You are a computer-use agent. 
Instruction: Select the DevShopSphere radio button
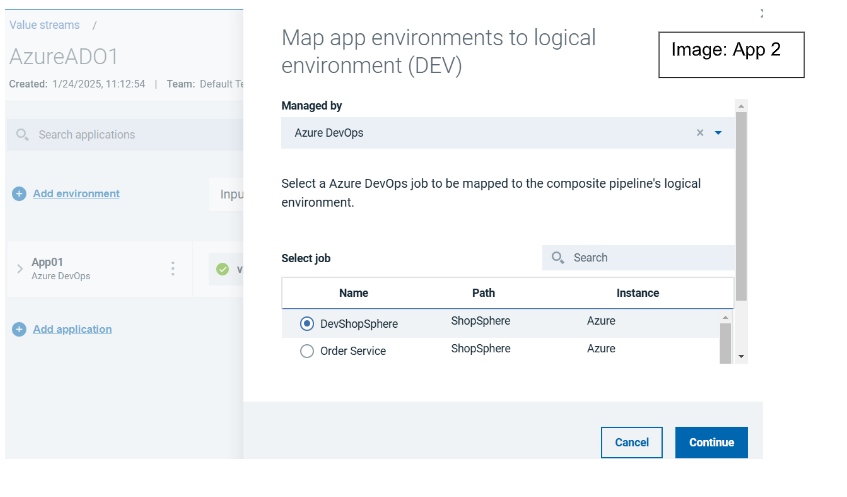307,324
